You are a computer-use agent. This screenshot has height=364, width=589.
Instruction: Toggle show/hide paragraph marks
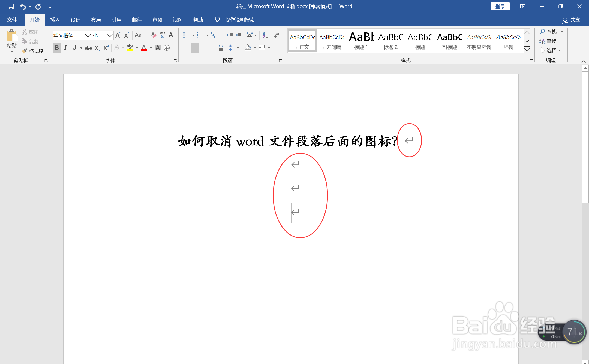[277, 35]
